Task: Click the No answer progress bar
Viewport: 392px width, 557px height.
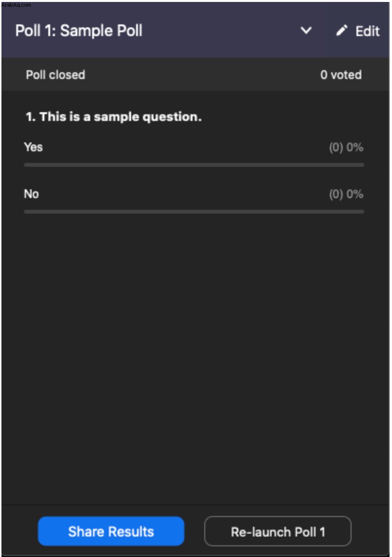Action: click(x=194, y=212)
